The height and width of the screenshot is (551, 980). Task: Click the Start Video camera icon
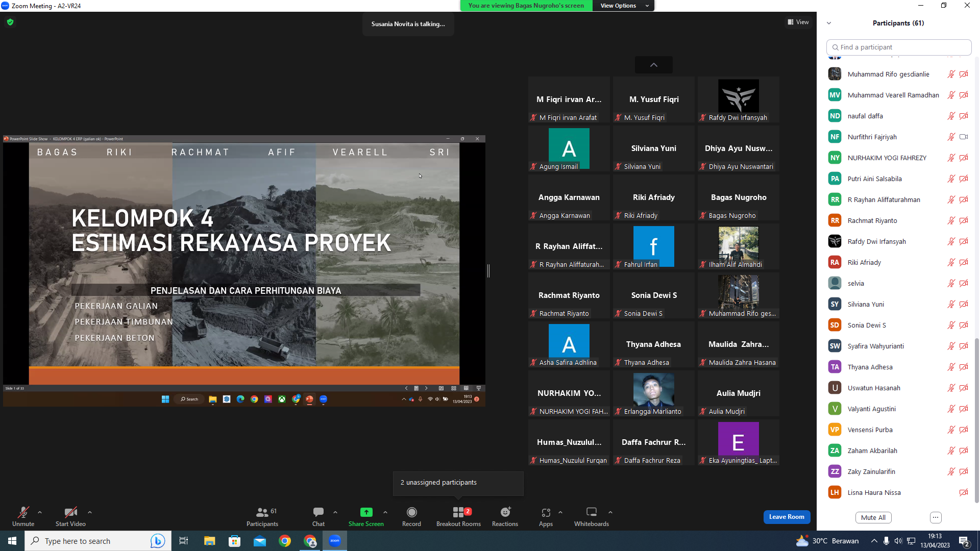70,512
